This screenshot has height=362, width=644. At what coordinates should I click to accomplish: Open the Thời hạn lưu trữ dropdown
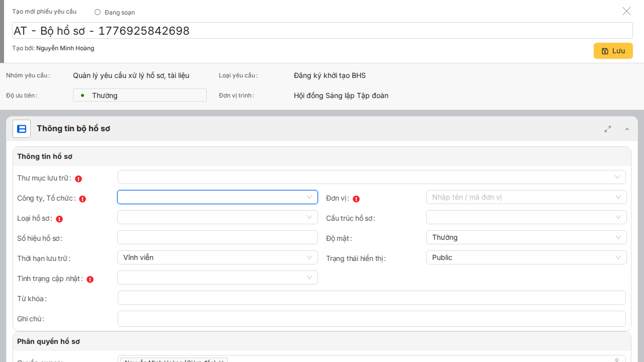pyautogui.click(x=217, y=257)
